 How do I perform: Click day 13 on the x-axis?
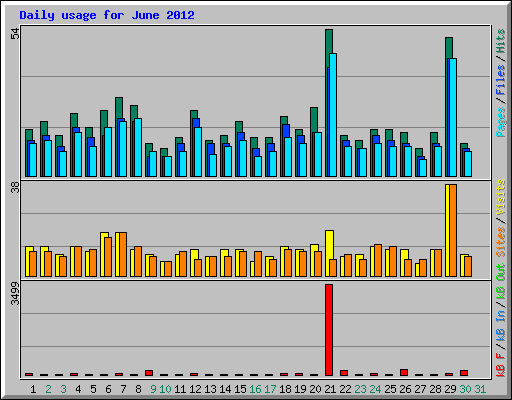pyautogui.click(x=210, y=389)
